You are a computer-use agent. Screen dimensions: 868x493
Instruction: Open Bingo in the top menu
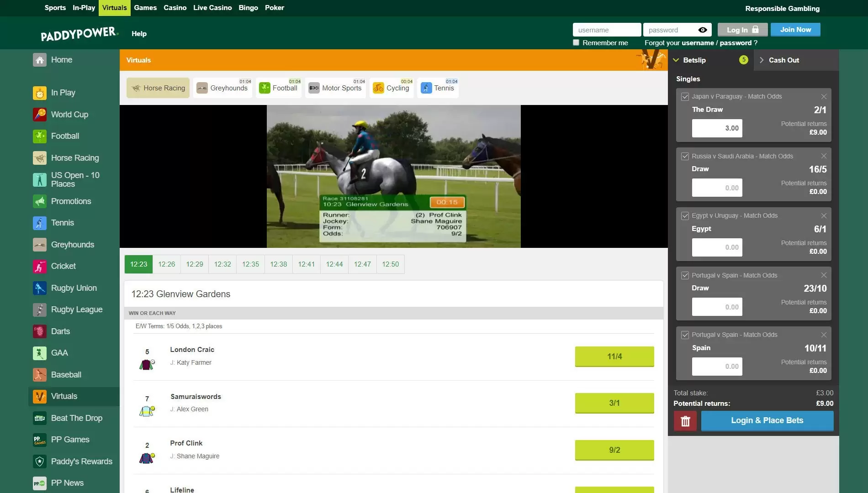(x=248, y=8)
